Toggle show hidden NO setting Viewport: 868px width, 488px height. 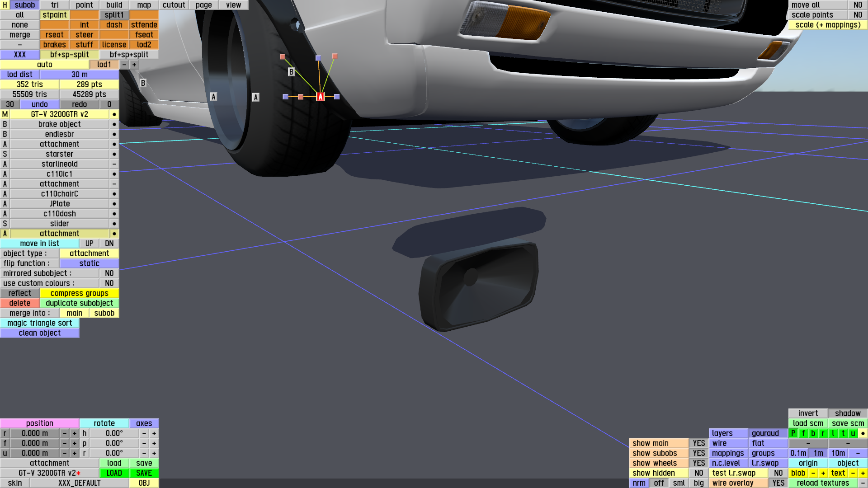(x=699, y=473)
